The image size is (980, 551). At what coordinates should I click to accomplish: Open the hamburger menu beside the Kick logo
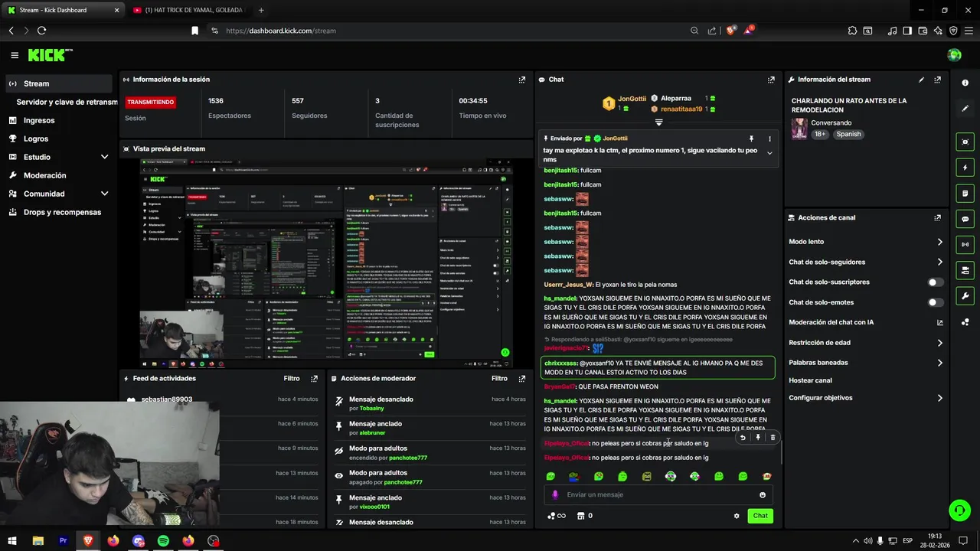pyautogui.click(x=15, y=55)
